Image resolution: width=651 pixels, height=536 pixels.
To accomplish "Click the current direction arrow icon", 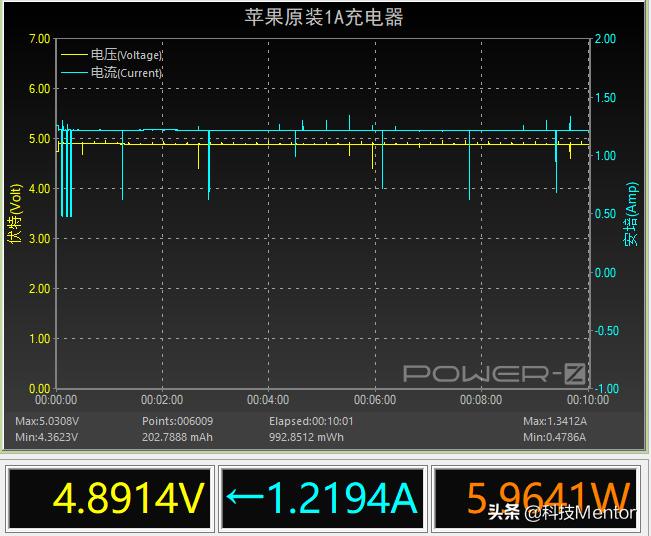I will tap(245, 496).
